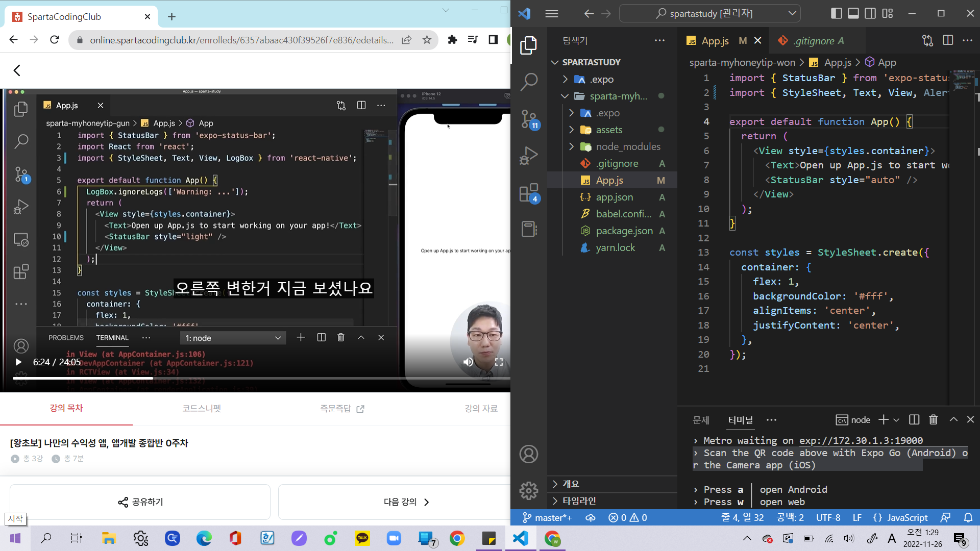This screenshot has height=551, width=980.
Task: Expand the node_modules folder
Action: (x=612, y=146)
